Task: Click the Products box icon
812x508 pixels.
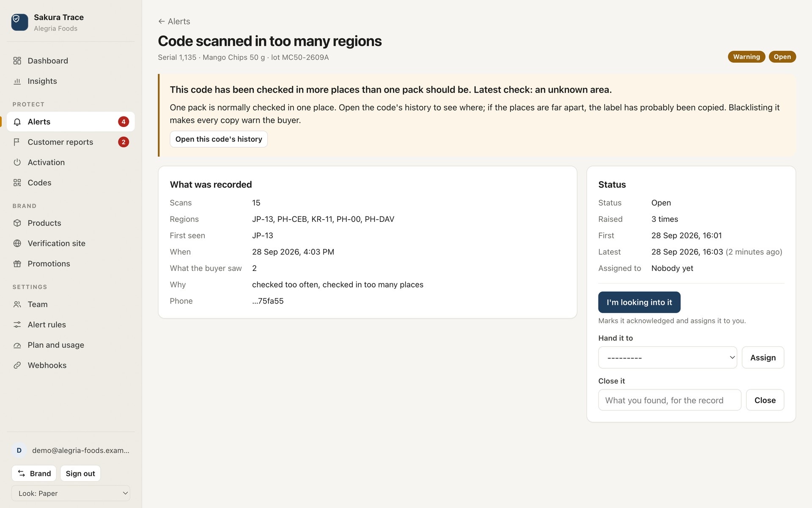Action: click(17, 223)
